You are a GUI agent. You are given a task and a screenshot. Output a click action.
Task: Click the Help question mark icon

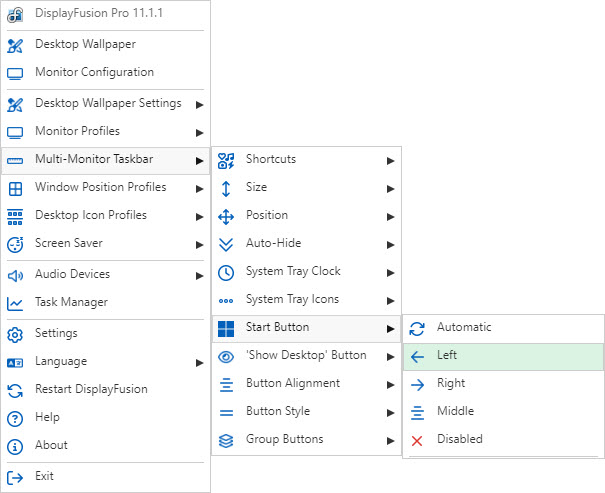15,419
